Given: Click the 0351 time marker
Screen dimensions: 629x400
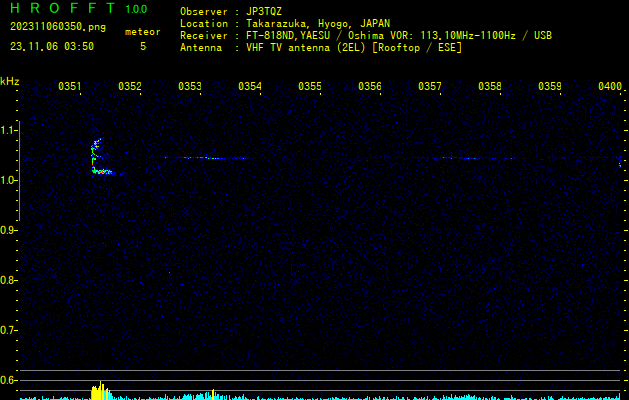Looking at the screenshot, I should (70, 87).
